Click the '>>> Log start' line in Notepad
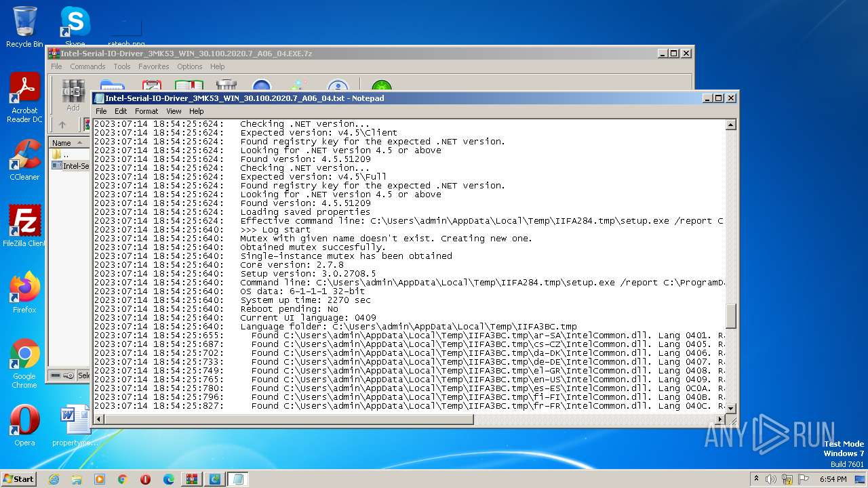The height and width of the screenshot is (488, 868). coord(275,230)
